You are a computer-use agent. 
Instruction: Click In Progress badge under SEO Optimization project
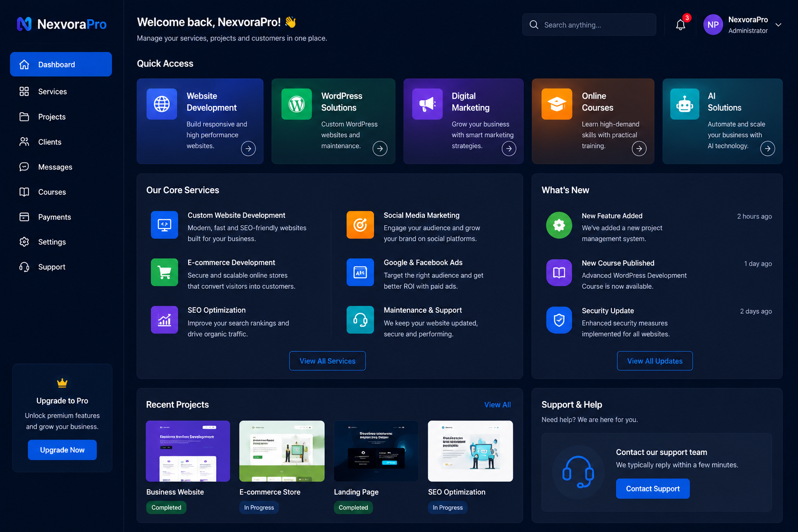pyautogui.click(x=447, y=508)
